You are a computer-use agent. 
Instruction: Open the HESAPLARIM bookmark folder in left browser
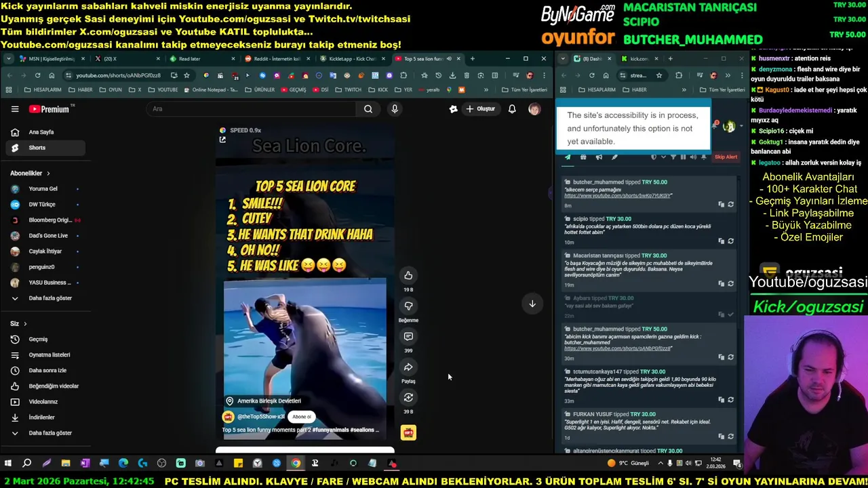coord(43,89)
